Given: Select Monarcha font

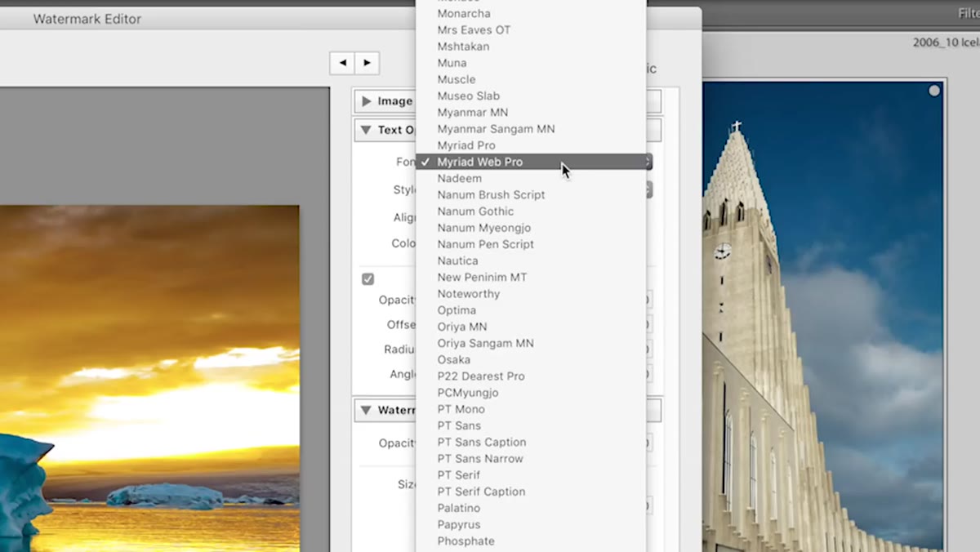Looking at the screenshot, I should tap(531, 13).
